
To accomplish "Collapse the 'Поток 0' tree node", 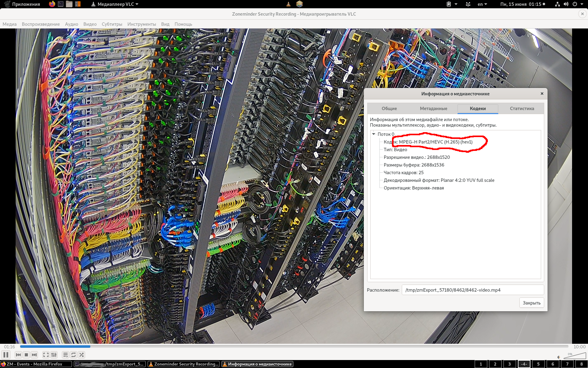I will pyautogui.click(x=374, y=134).
